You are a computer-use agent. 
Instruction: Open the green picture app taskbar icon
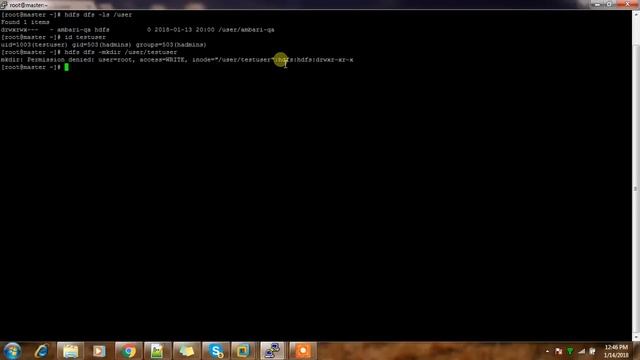click(x=157, y=351)
